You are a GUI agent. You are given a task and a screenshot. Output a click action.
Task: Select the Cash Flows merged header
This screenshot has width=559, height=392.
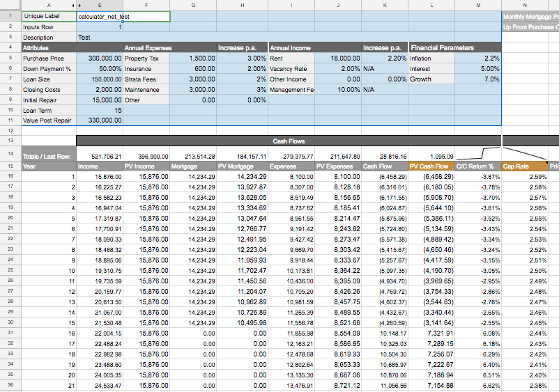pyautogui.click(x=289, y=141)
